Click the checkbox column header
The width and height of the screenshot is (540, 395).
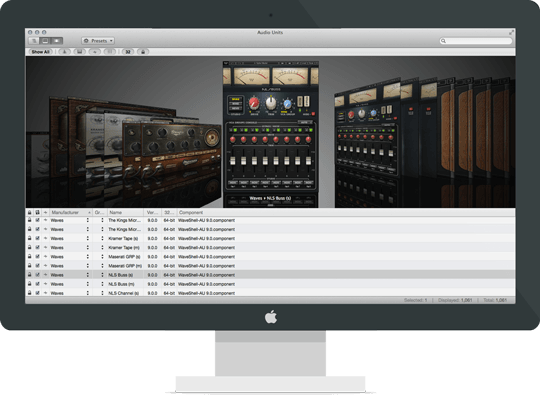point(38,212)
